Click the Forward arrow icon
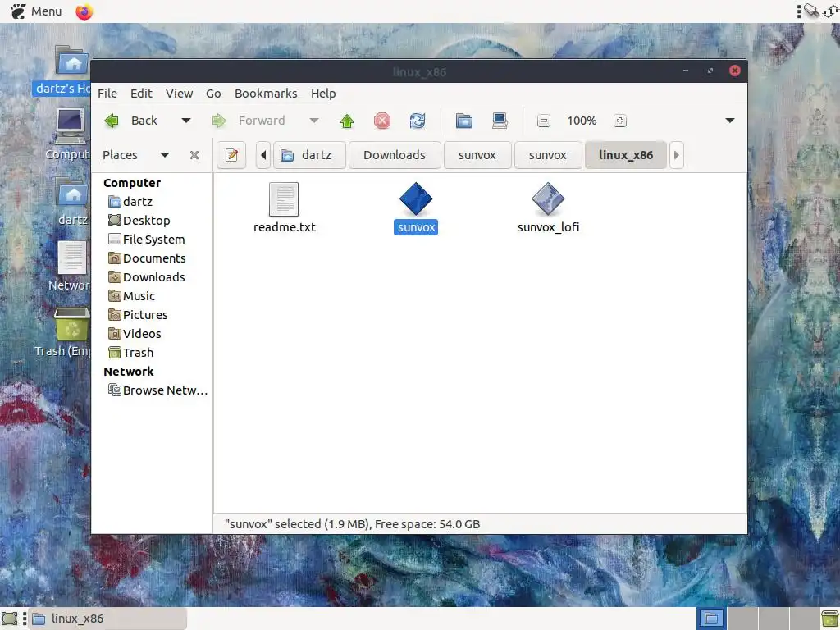 pyautogui.click(x=219, y=121)
